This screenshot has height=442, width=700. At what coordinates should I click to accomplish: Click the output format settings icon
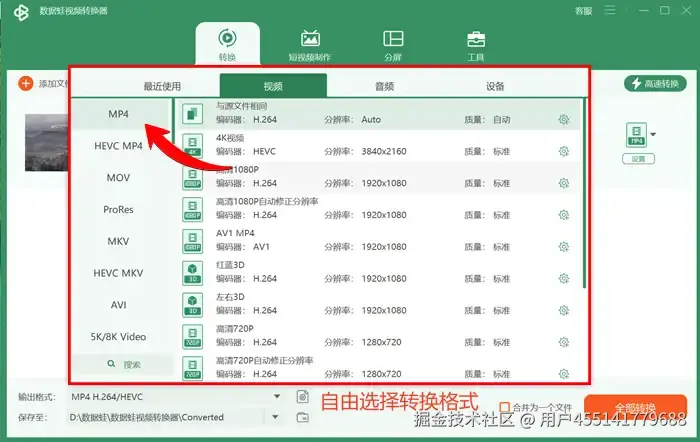[303, 396]
